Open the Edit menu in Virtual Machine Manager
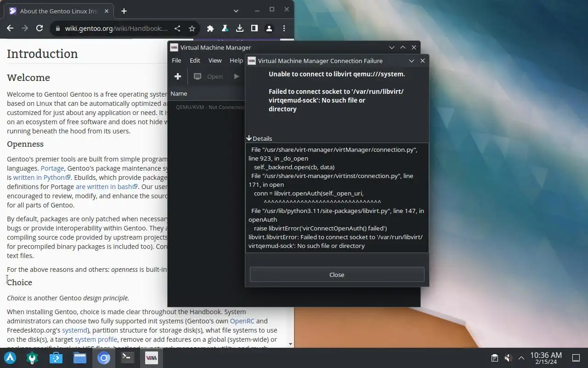 (x=195, y=60)
